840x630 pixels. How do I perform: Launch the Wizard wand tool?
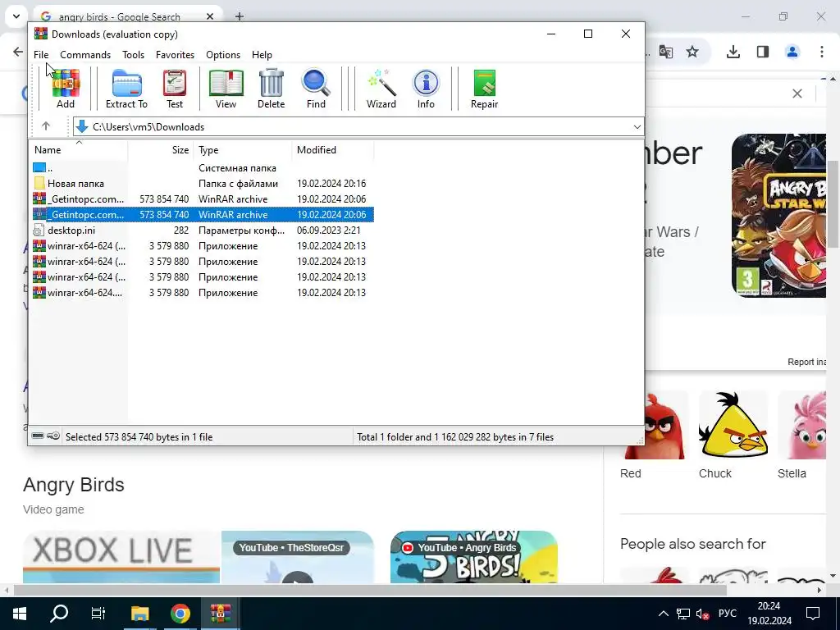pyautogui.click(x=381, y=89)
